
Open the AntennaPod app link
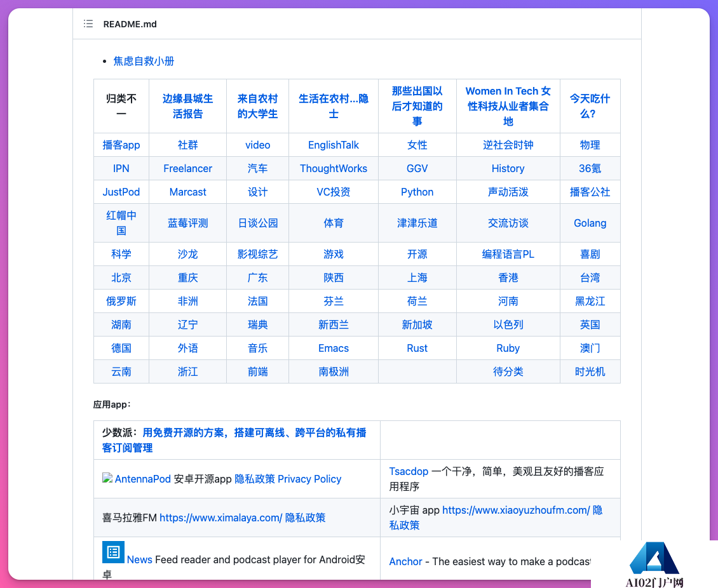[x=143, y=479]
